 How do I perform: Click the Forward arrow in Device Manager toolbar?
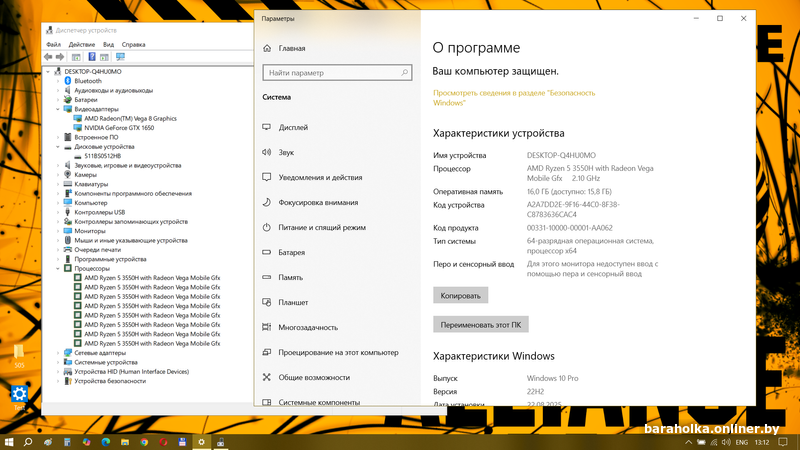(60, 57)
